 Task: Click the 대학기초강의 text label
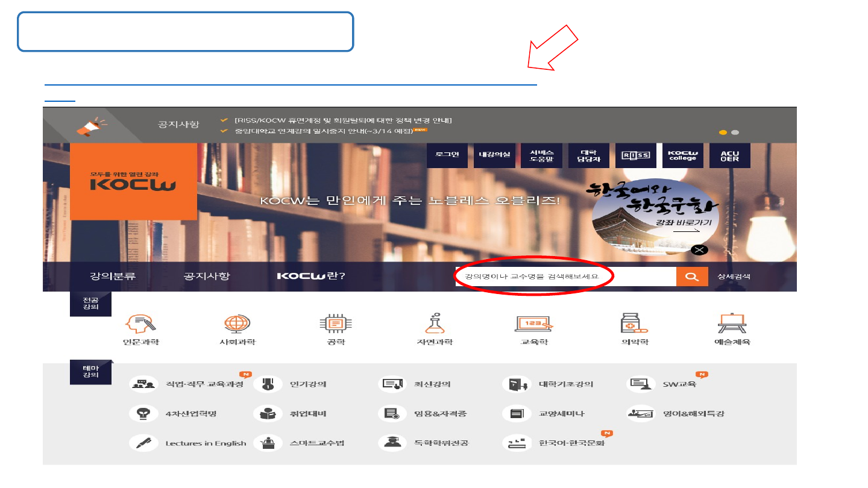click(566, 384)
